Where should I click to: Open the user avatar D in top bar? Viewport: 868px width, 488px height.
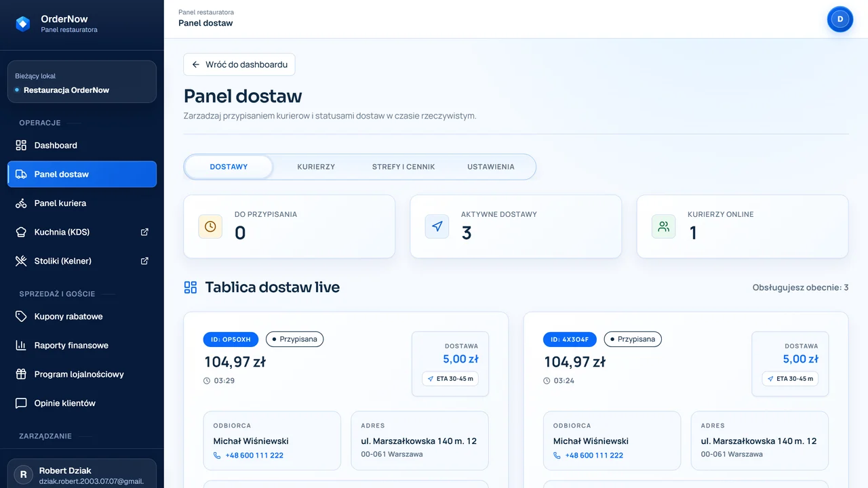(x=840, y=19)
